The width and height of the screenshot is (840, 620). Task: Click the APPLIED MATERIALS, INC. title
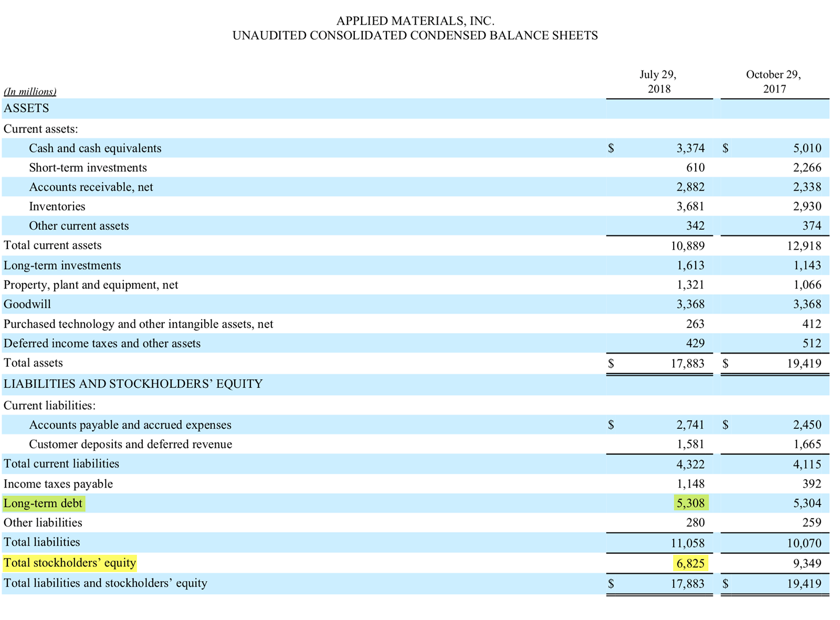click(x=416, y=22)
